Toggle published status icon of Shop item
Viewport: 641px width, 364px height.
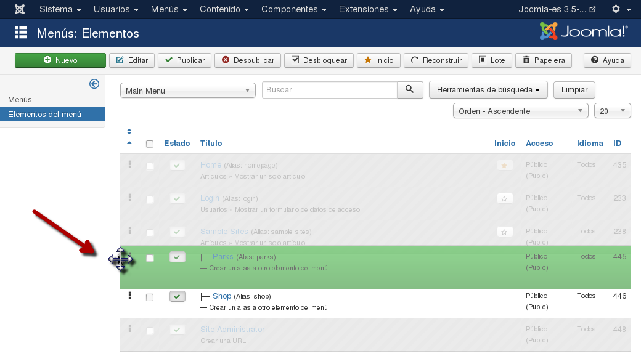(x=177, y=297)
